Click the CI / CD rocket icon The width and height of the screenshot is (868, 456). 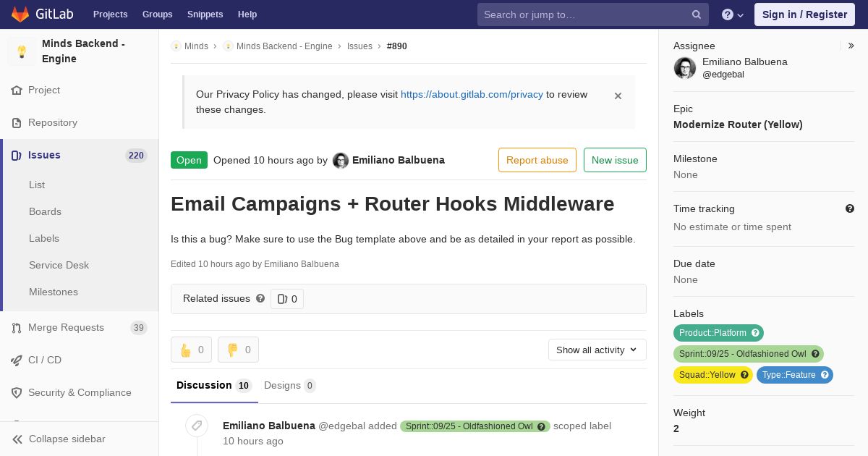pyautogui.click(x=17, y=360)
